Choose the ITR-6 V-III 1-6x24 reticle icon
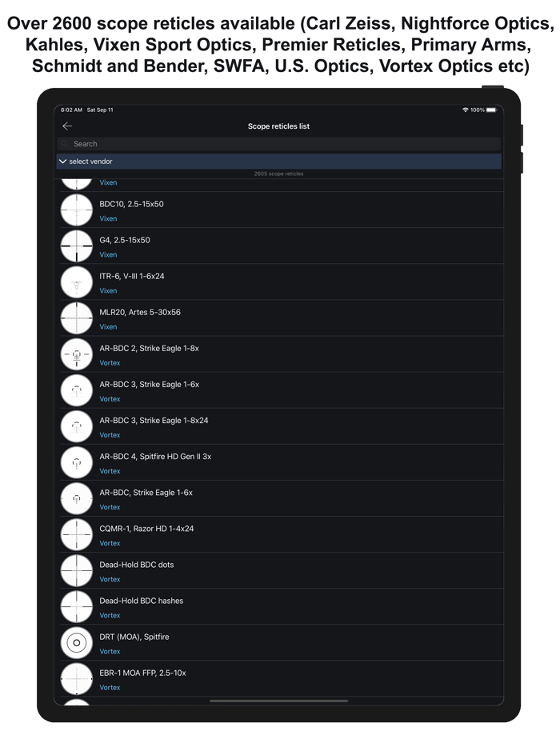The width and height of the screenshot is (560, 747). 76,282
